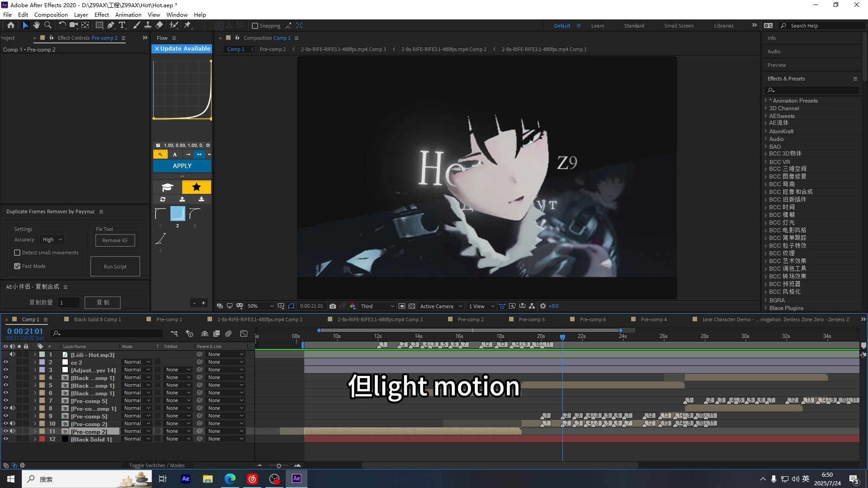Open the Composition Mini-Flowchart in timeline

[174, 334]
